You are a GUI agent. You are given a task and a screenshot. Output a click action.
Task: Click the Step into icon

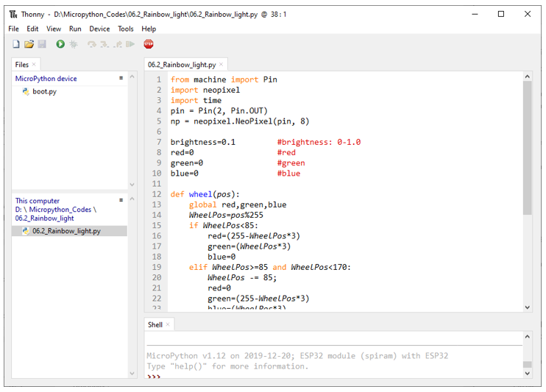point(104,44)
